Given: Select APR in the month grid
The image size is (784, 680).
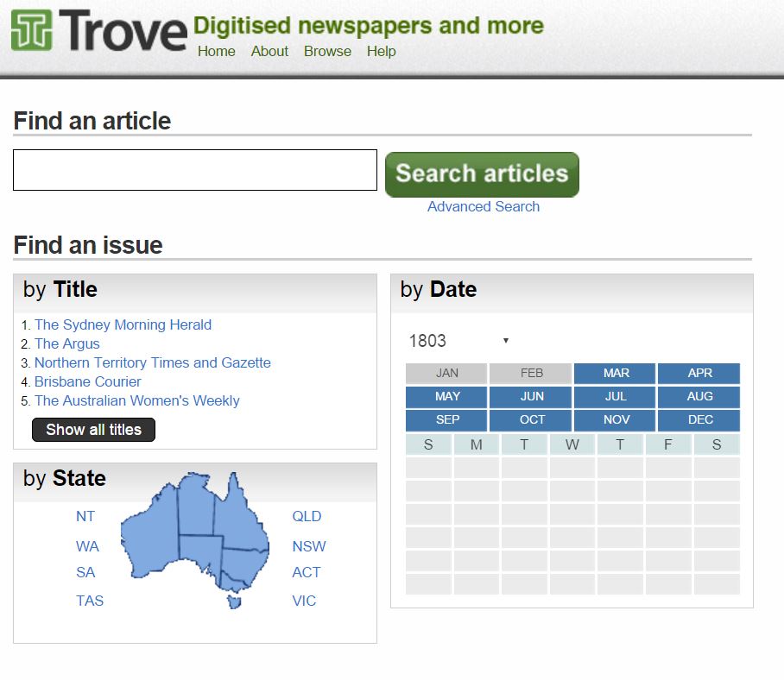Looking at the screenshot, I should [699, 372].
